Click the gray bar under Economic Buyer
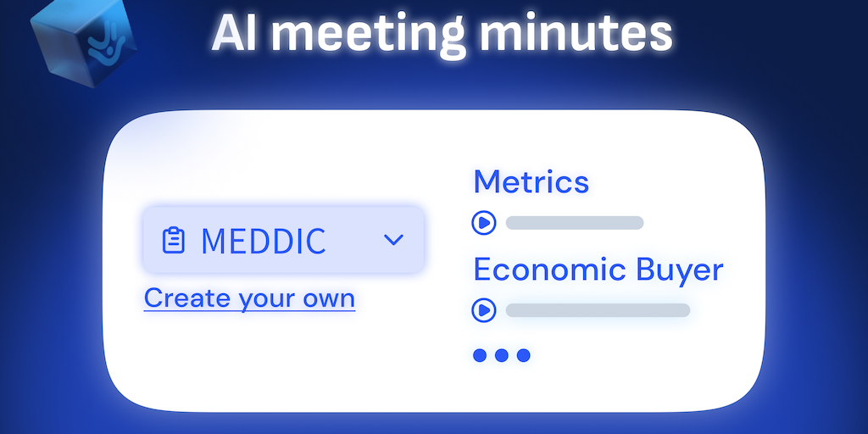Image resolution: width=868 pixels, height=434 pixels. [598, 310]
